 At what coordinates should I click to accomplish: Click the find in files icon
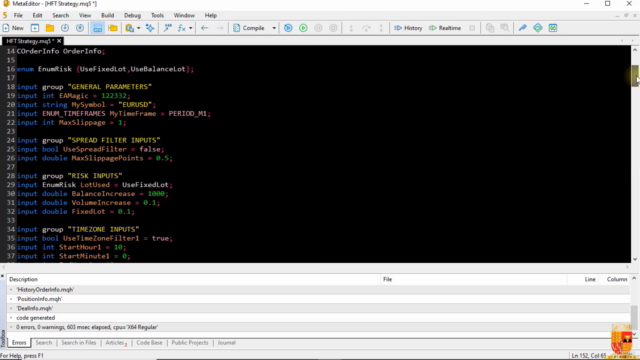click(130, 28)
